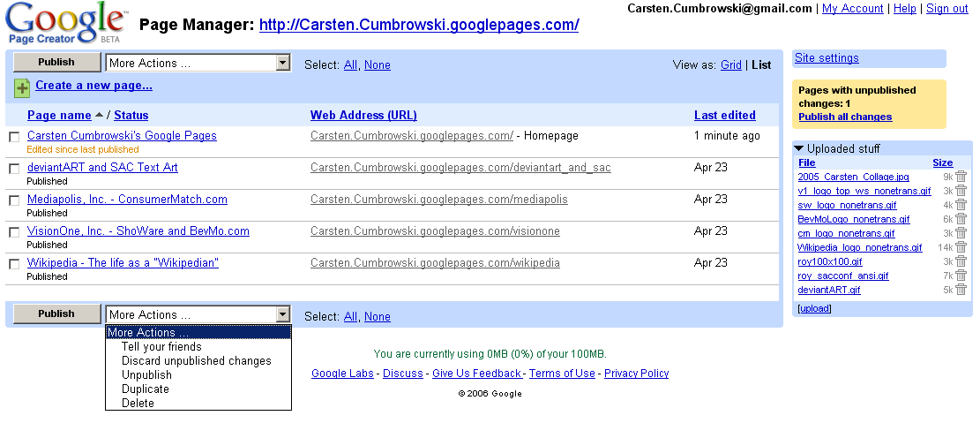Open Terms of Use footer link
The height and width of the screenshot is (423, 980).
[x=562, y=374]
